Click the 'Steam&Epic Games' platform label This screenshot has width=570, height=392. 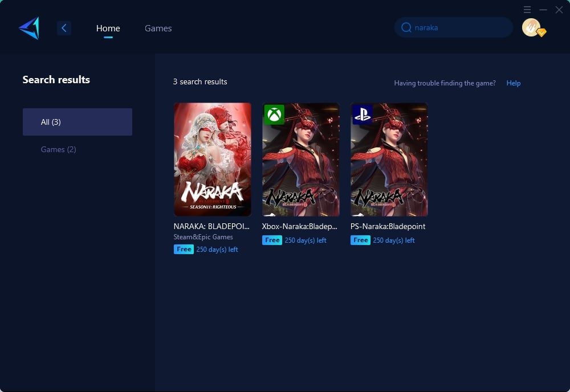click(203, 237)
